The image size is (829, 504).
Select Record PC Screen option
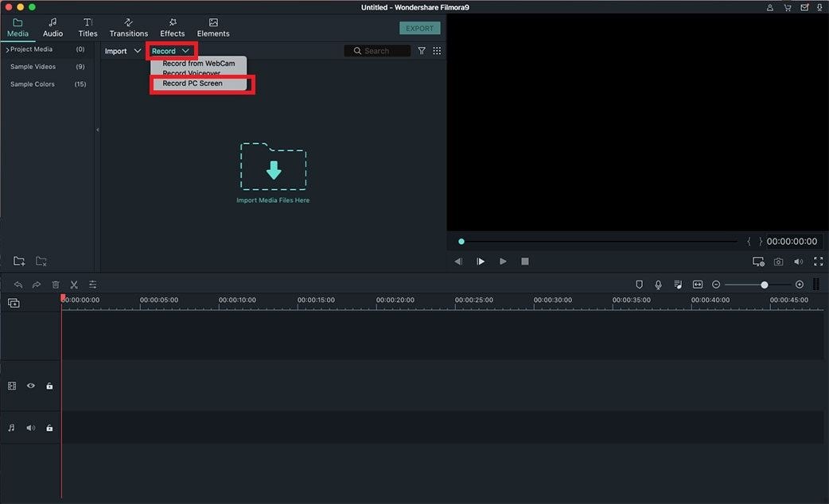193,83
